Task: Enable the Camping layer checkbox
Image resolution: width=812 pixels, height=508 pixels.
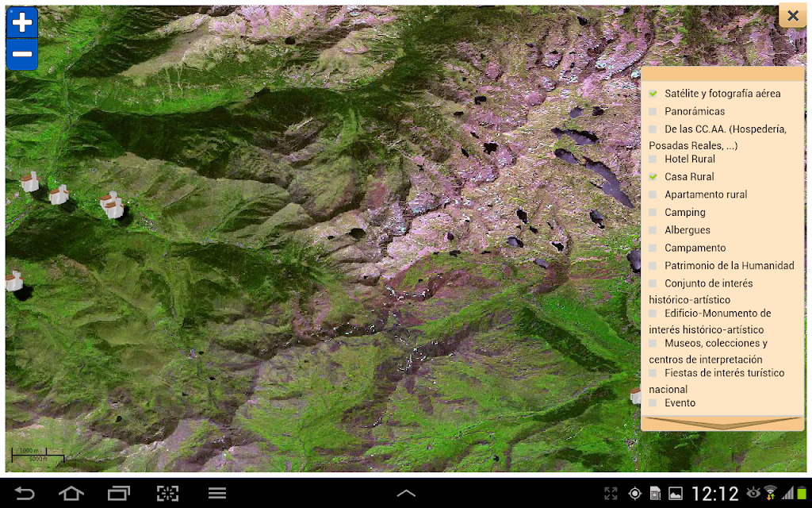Action: 653,213
